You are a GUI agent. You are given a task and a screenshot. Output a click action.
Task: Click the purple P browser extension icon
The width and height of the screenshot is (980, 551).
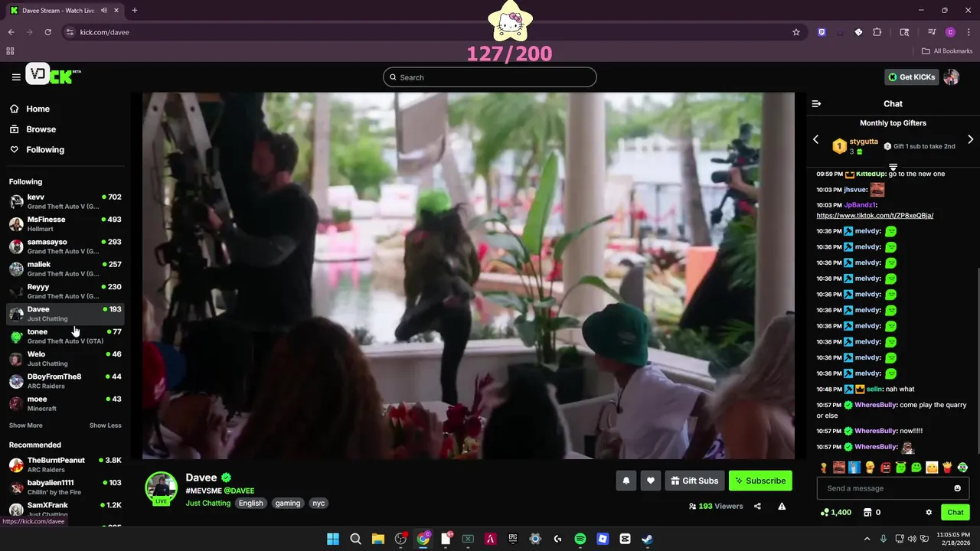pyautogui.click(x=822, y=32)
